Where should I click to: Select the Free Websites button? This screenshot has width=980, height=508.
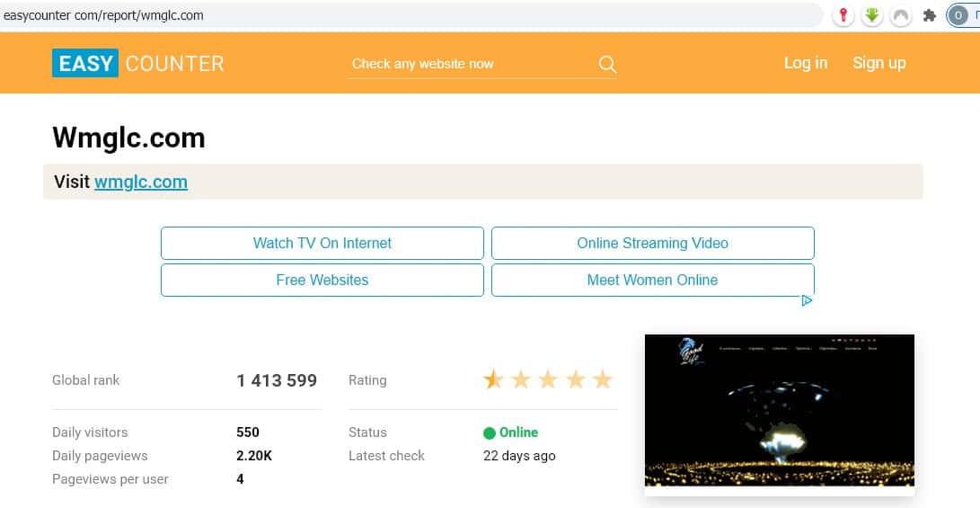322,280
